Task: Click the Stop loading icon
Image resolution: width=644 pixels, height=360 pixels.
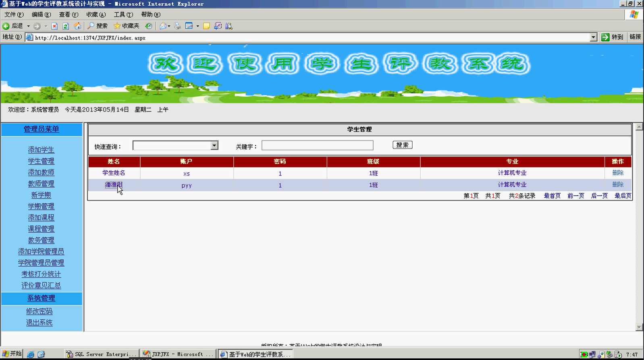Action: pyautogui.click(x=54, y=26)
